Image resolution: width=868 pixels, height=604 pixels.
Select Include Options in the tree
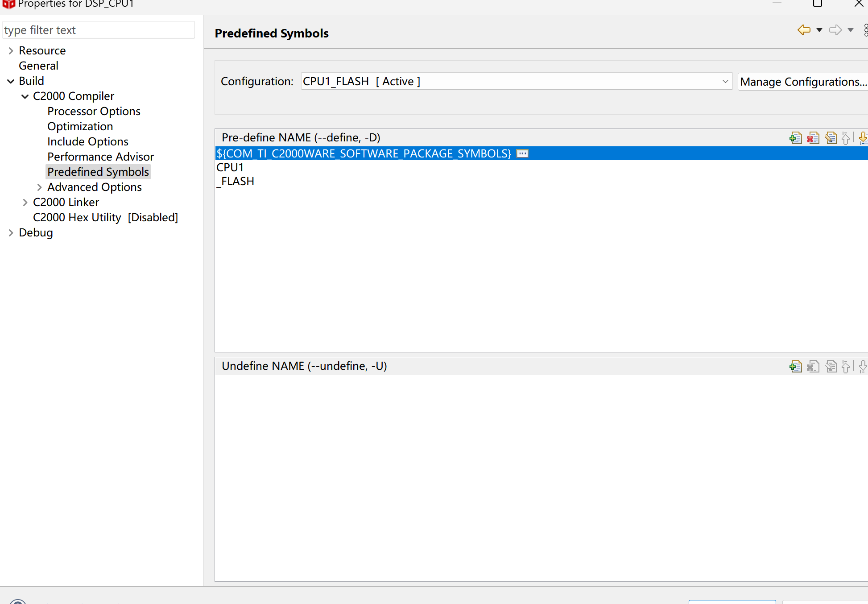point(87,141)
